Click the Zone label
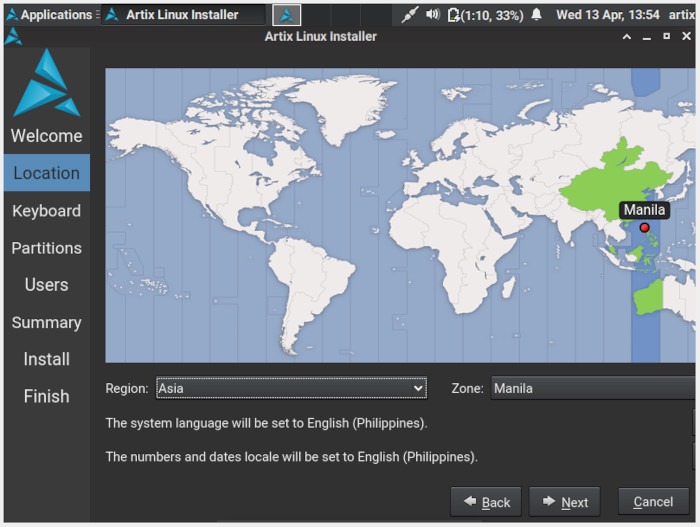Image resolution: width=700 pixels, height=527 pixels. [x=467, y=388]
